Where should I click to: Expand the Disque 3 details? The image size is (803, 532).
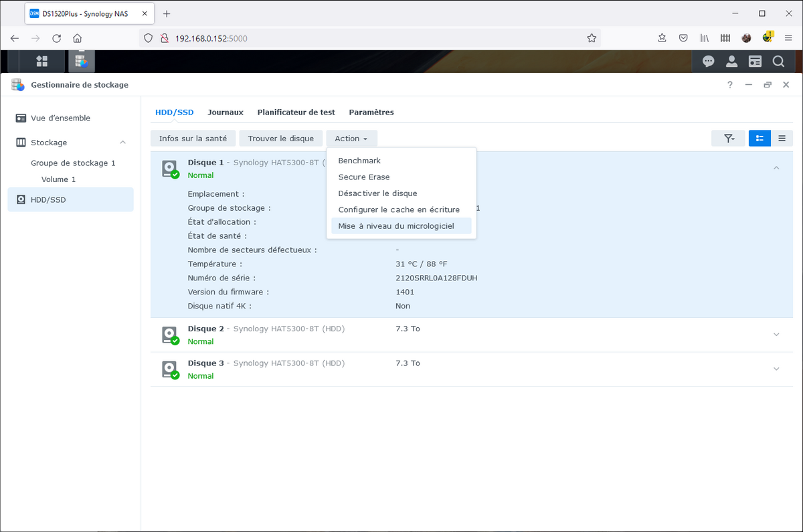point(776,369)
